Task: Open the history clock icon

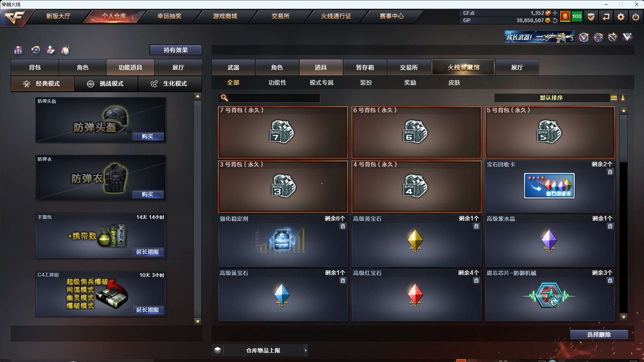Action: 36,50
